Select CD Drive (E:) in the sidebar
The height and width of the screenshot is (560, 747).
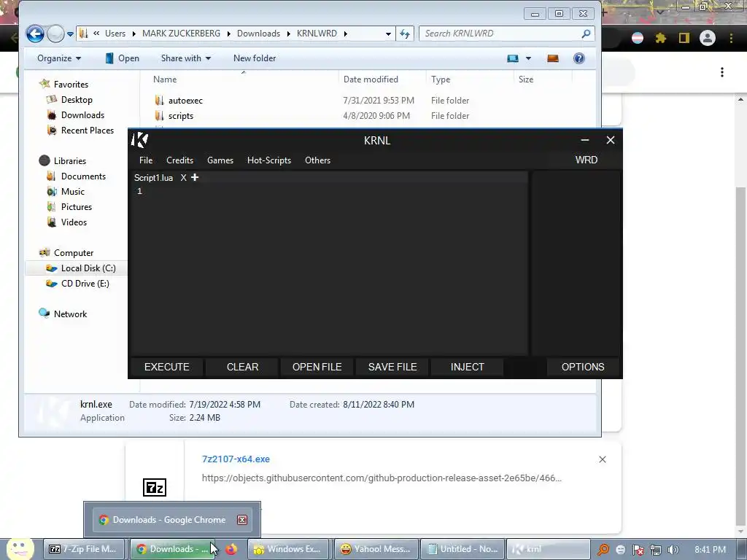pos(85,284)
